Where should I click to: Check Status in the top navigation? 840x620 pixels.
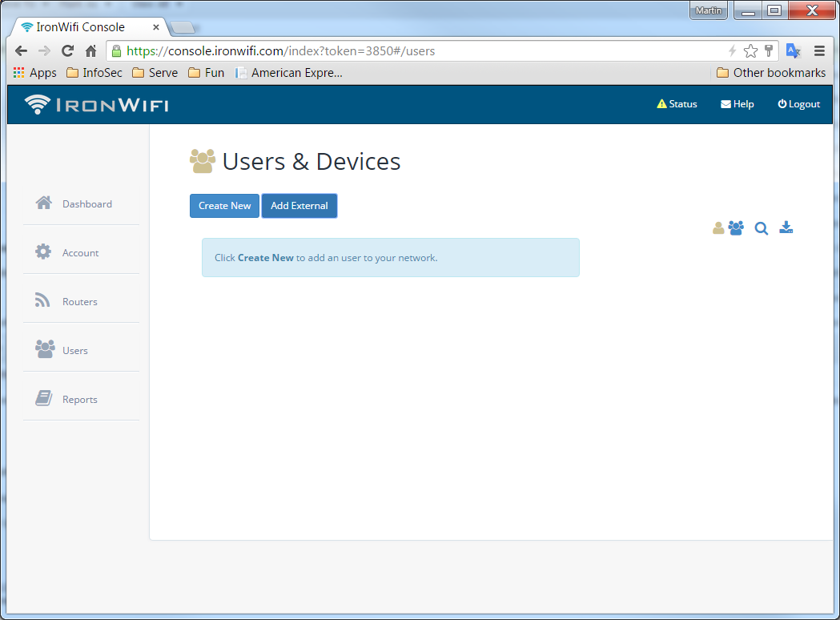click(x=677, y=104)
